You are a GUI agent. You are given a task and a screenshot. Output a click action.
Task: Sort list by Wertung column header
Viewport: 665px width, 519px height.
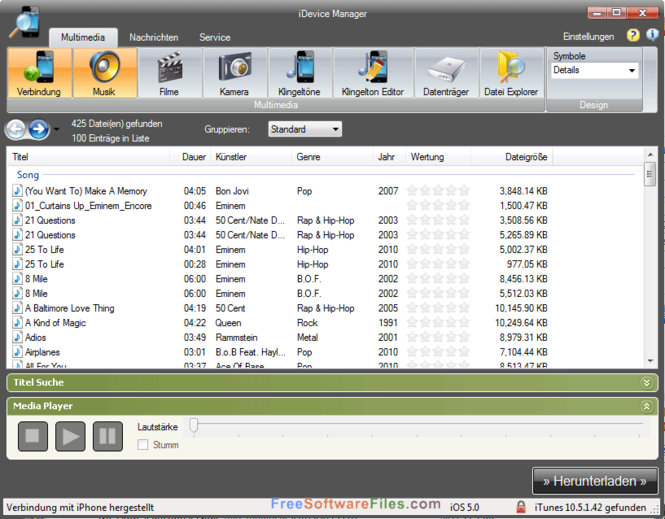438,157
